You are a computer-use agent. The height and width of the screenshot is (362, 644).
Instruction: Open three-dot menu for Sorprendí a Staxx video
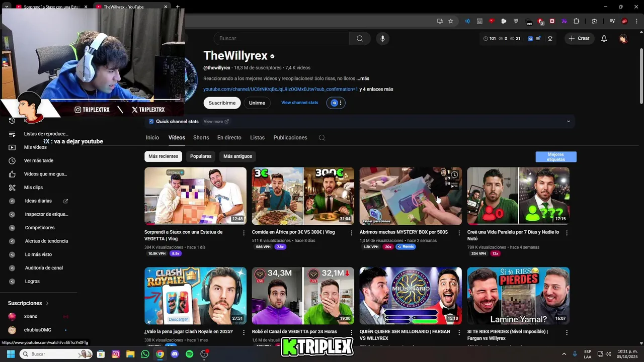pyautogui.click(x=244, y=233)
